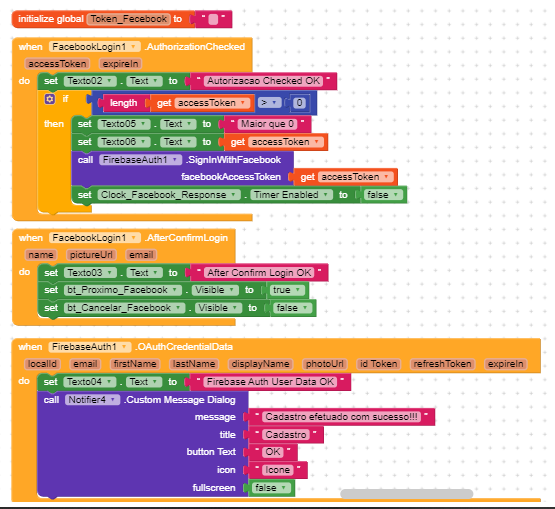Open the FirebaseAuth1 dropdown in SignInWithFacebook call
Screen dimensions: 555x509
click(140, 160)
